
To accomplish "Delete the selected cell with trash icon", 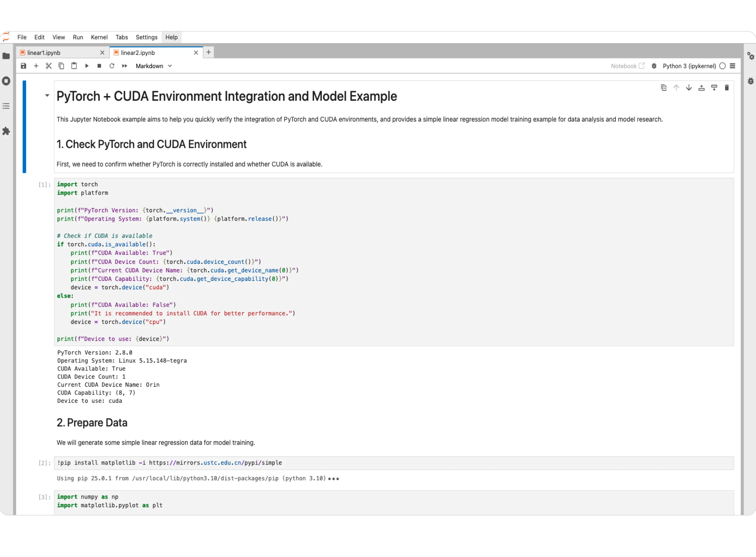I will pyautogui.click(x=727, y=88).
